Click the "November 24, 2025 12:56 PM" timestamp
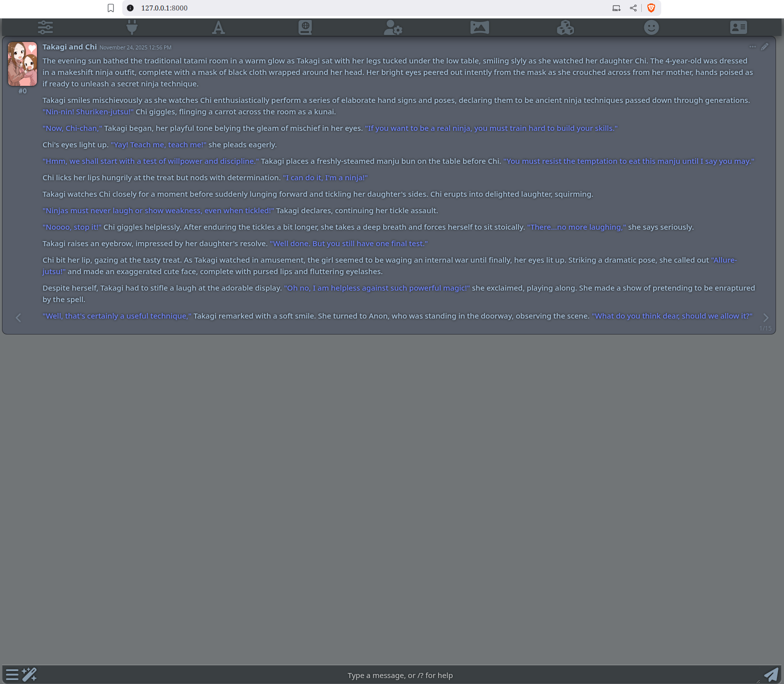The width and height of the screenshot is (784, 684). tap(135, 47)
